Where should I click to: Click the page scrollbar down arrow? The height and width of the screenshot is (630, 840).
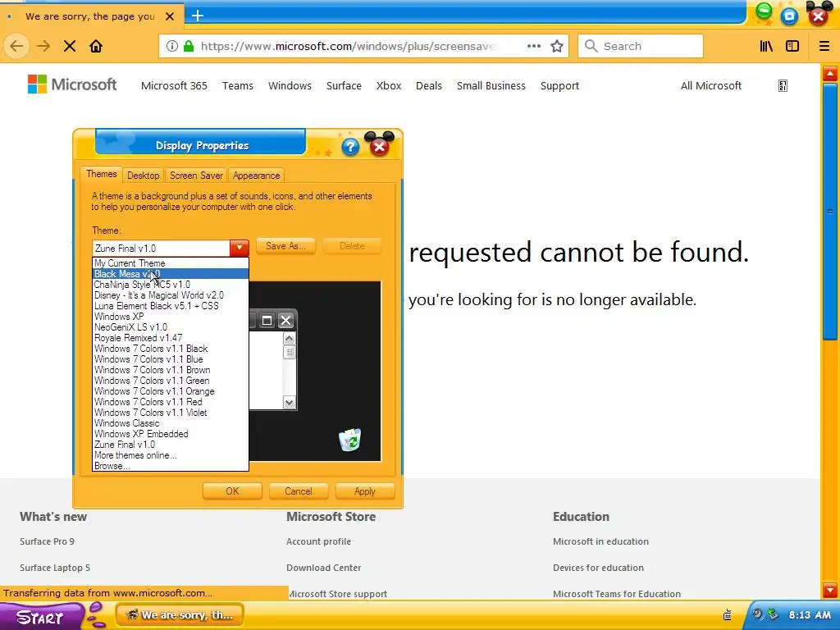[x=830, y=591]
